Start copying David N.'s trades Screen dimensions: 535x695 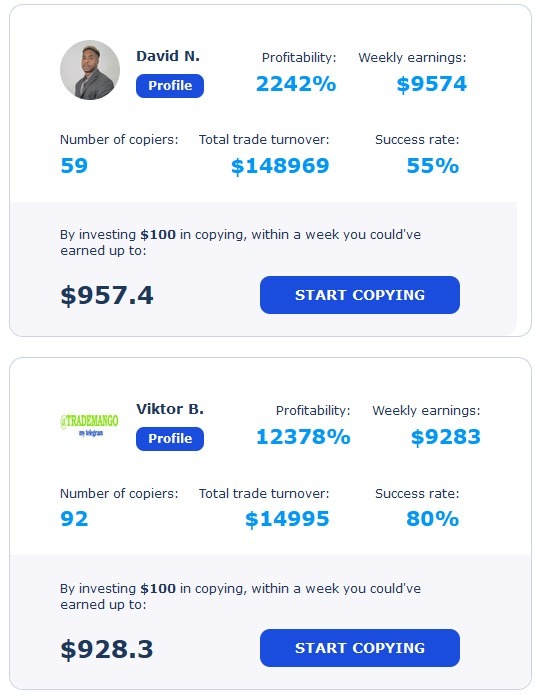[x=359, y=295]
